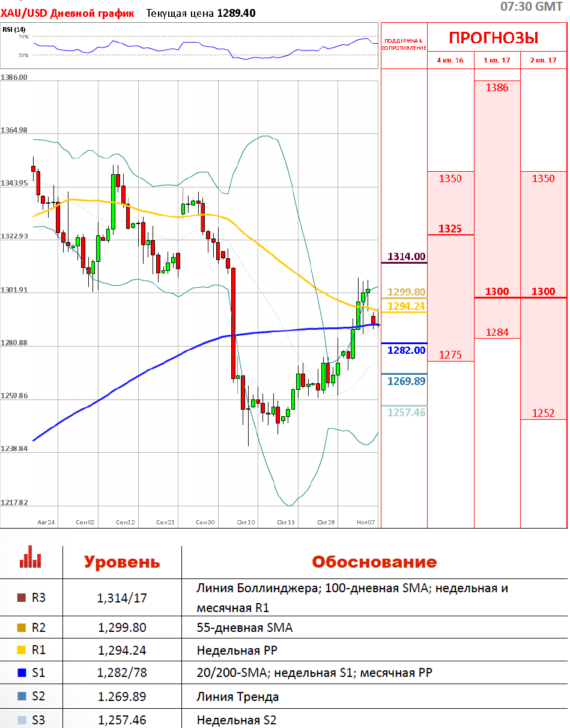570x728 pixels.
Task: Click the Уровень column header
Action: pyautogui.click(x=122, y=562)
